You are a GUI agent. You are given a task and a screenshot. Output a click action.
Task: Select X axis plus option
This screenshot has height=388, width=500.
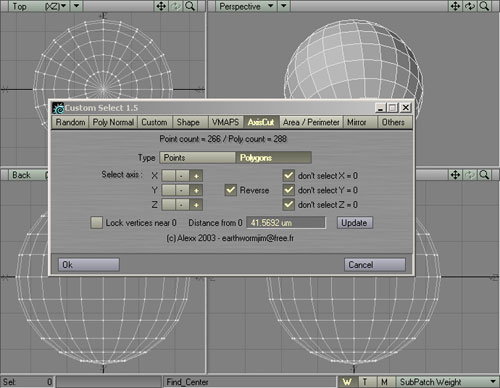tap(196, 176)
